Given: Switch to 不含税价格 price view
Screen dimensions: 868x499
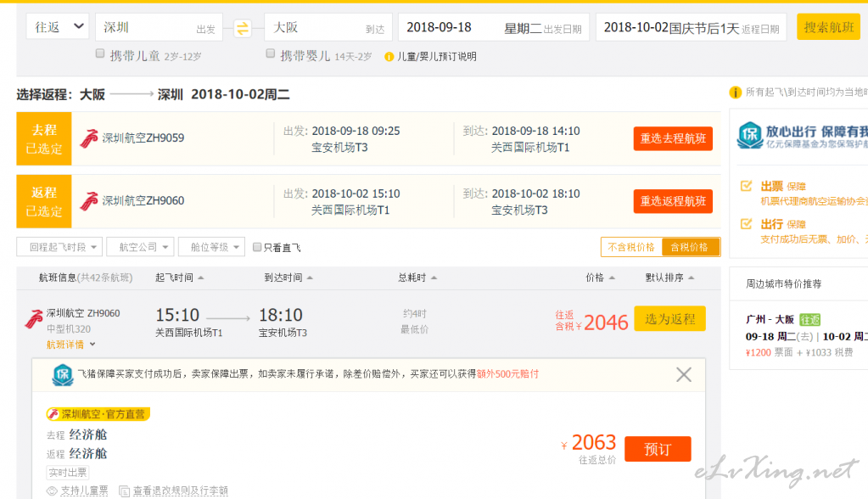Looking at the screenshot, I should (631, 247).
